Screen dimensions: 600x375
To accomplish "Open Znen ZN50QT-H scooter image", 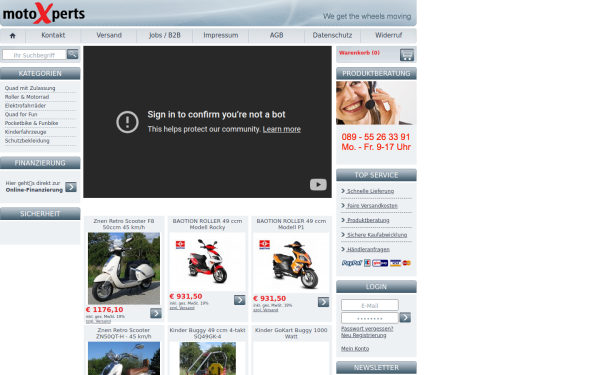I will click(x=124, y=358).
